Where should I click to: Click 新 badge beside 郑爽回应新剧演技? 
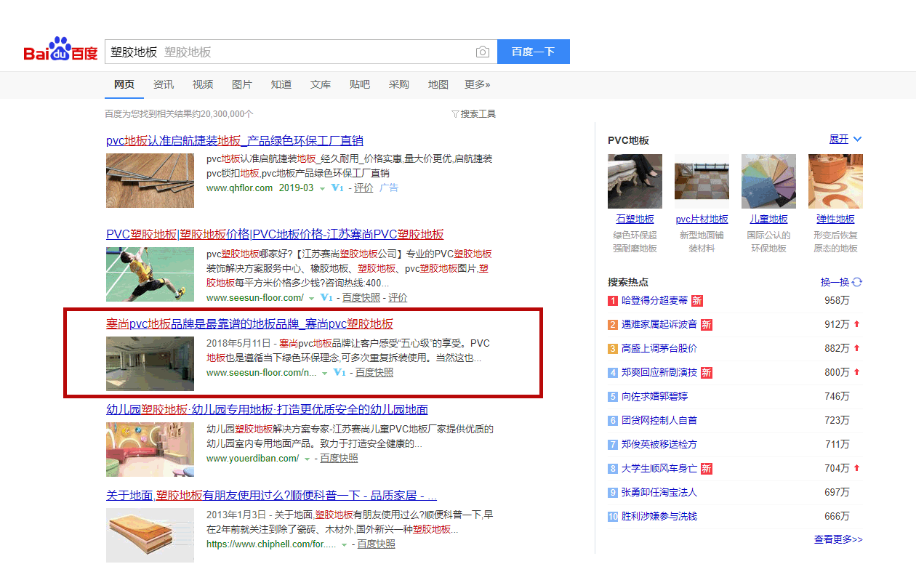click(706, 372)
